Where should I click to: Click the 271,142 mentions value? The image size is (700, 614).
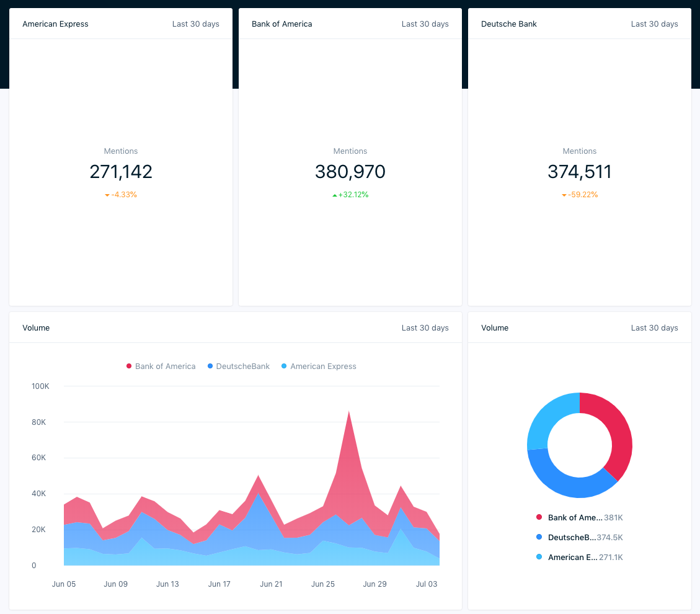click(x=121, y=171)
